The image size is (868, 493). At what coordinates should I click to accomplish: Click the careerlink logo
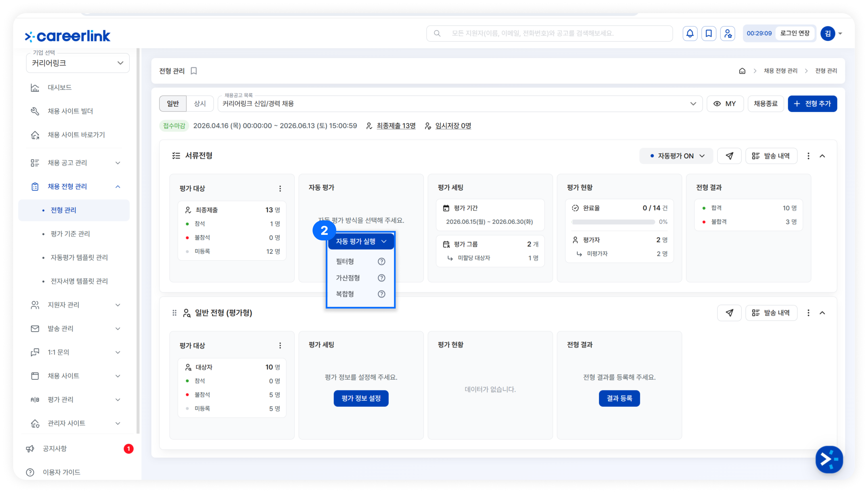click(x=68, y=36)
